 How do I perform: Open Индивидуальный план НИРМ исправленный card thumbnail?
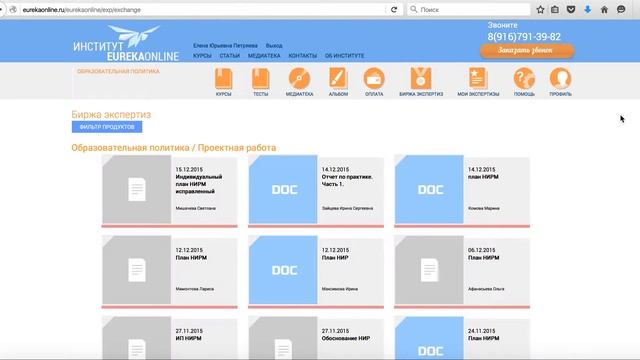(137, 189)
